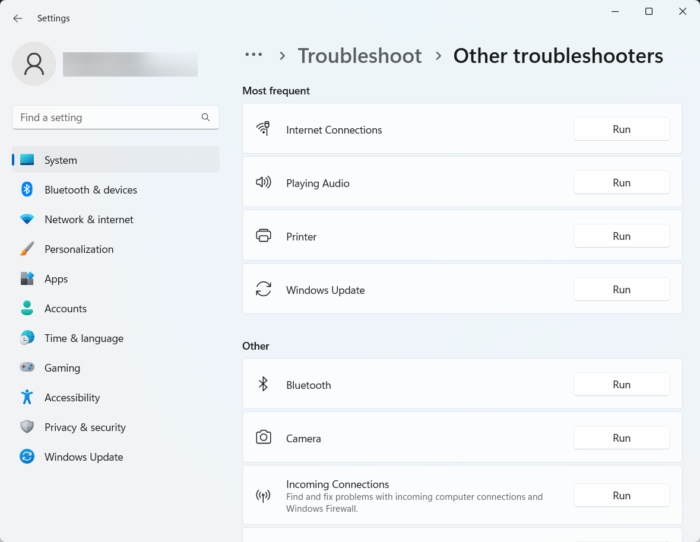Screen dimensions: 700x542
Task: Open Network & internet settings
Action: (x=88, y=220)
